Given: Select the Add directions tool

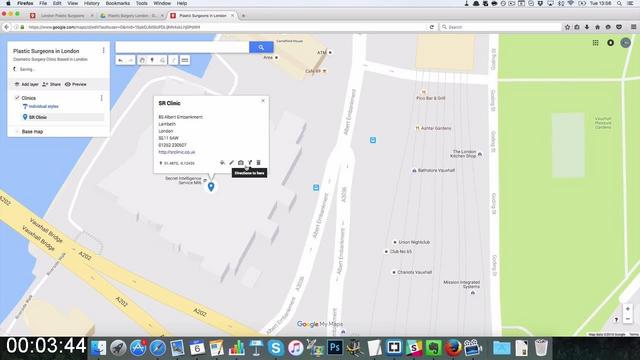Looking at the screenshot, I should [x=173, y=60].
